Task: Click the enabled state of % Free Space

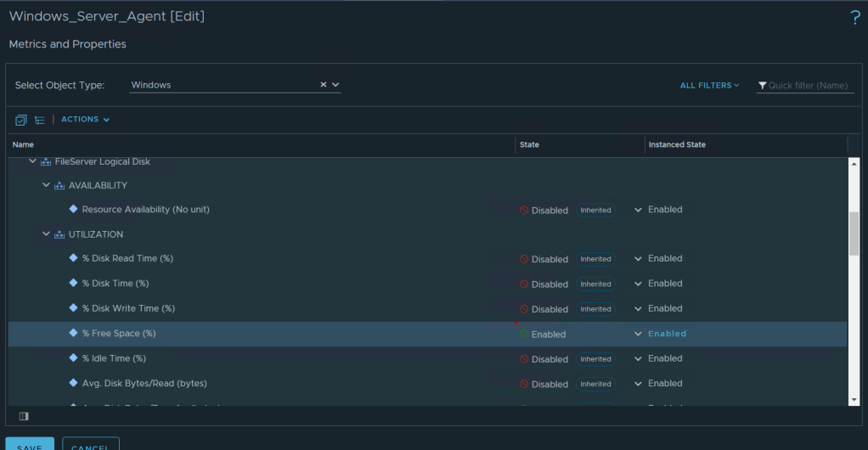Action: tap(542, 335)
